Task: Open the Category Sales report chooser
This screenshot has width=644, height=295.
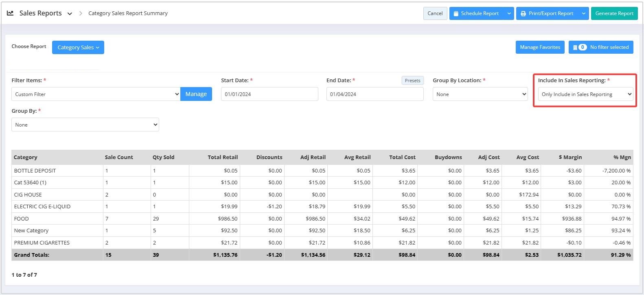Action: (78, 47)
